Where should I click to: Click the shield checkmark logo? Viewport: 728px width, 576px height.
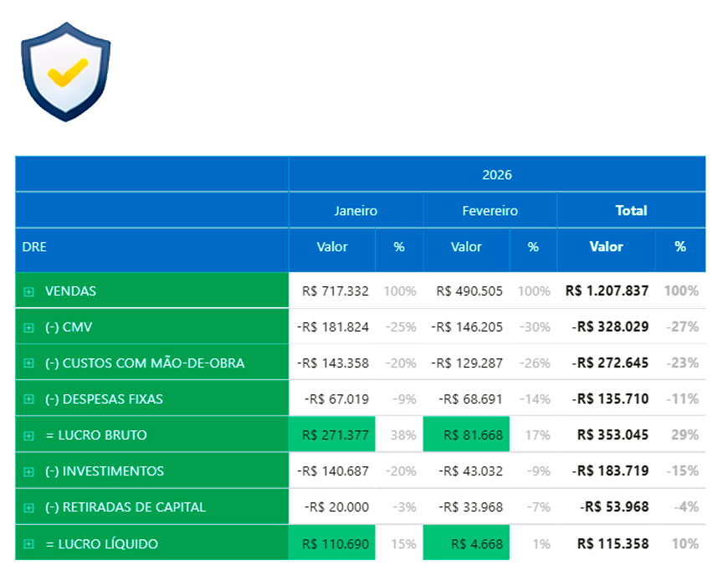coord(65,71)
